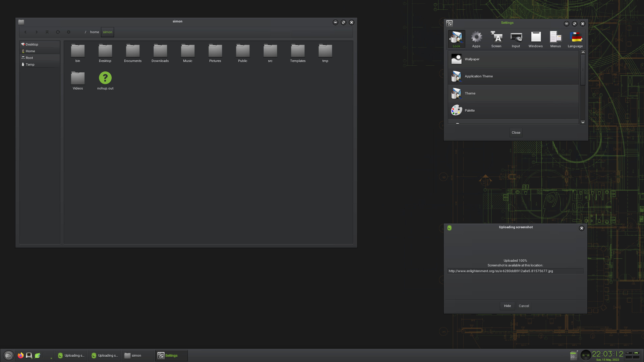Select home in the breadcrumb path
Viewport: 644px width, 362px height.
[x=94, y=32]
